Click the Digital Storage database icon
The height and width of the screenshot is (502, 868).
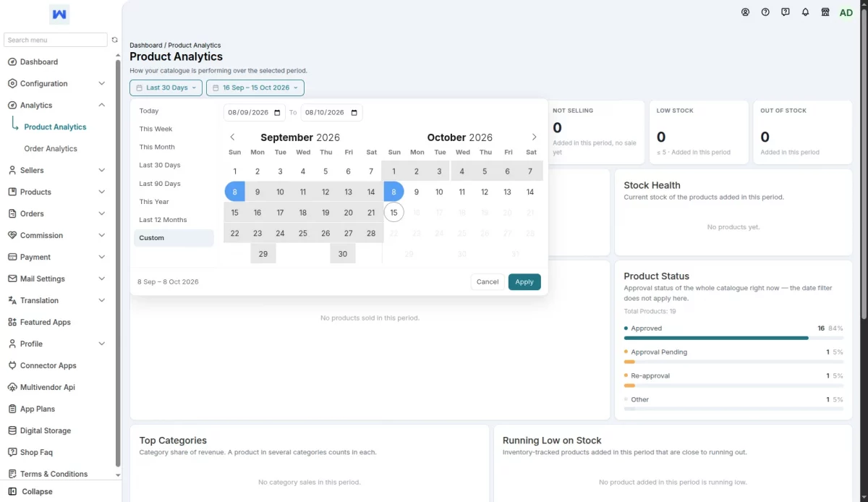click(x=12, y=431)
